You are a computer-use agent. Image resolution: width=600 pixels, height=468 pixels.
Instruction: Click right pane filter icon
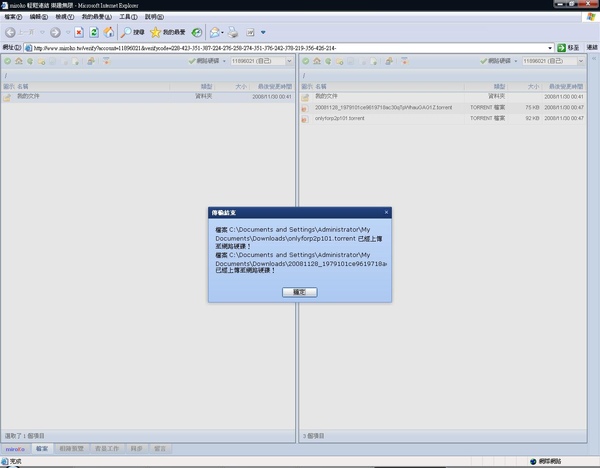click(x=404, y=61)
